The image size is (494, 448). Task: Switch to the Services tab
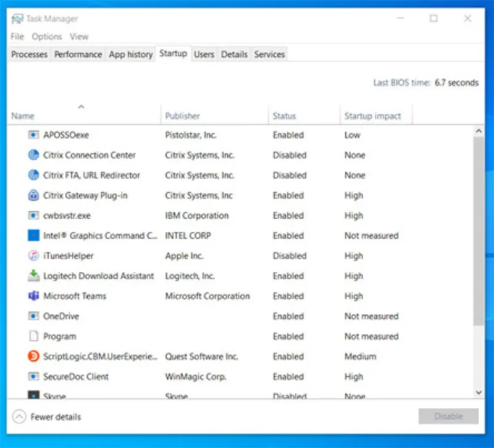270,54
